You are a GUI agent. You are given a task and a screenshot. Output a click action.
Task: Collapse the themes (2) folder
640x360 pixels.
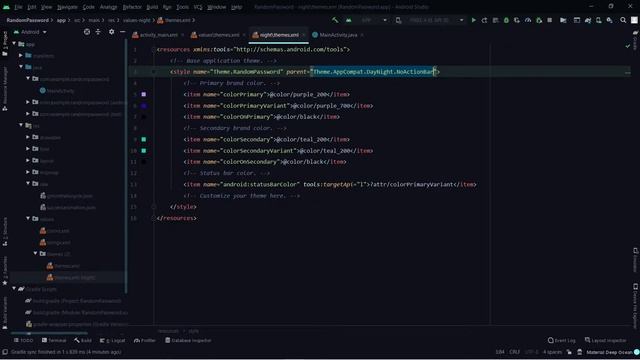pos(35,253)
